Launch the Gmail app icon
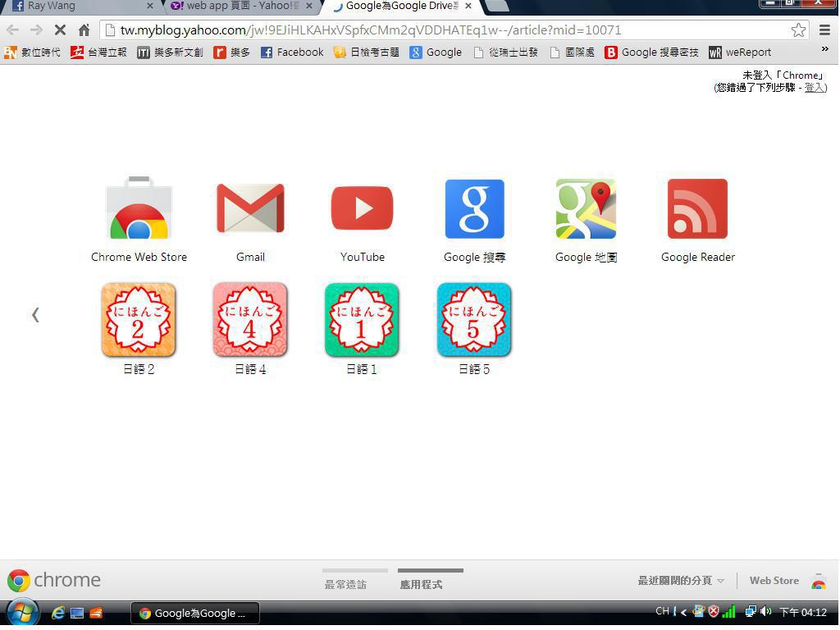 point(250,208)
